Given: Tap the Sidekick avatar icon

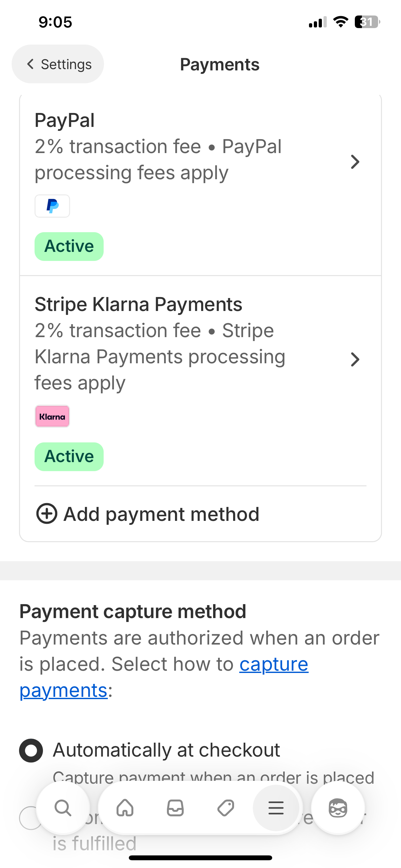Looking at the screenshot, I should pyautogui.click(x=338, y=808).
